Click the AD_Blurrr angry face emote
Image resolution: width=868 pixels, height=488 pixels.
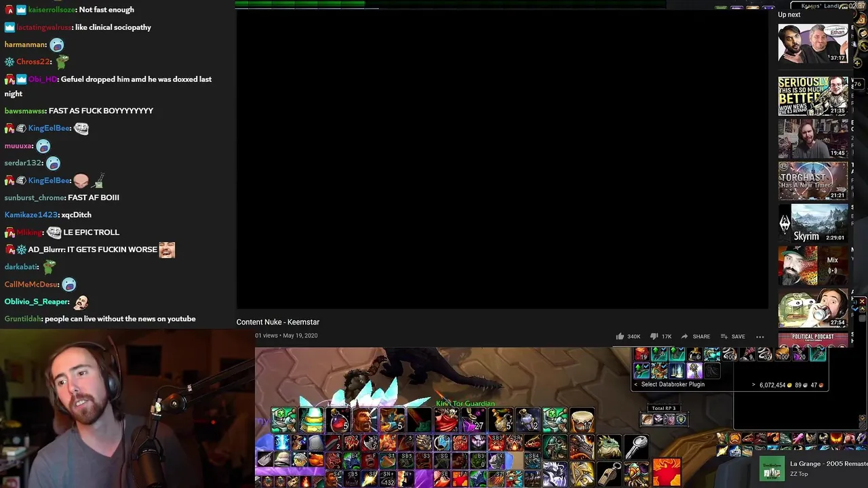pyautogui.click(x=167, y=249)
